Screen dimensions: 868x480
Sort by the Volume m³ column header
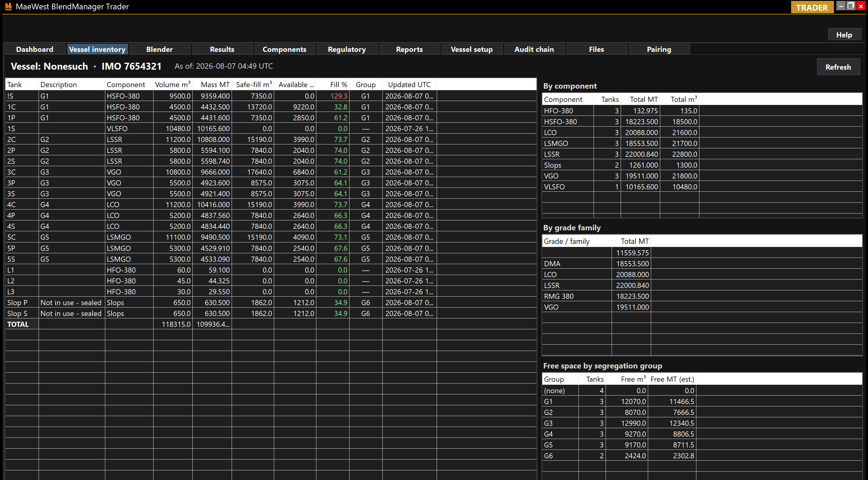click(x=173, y=84)
